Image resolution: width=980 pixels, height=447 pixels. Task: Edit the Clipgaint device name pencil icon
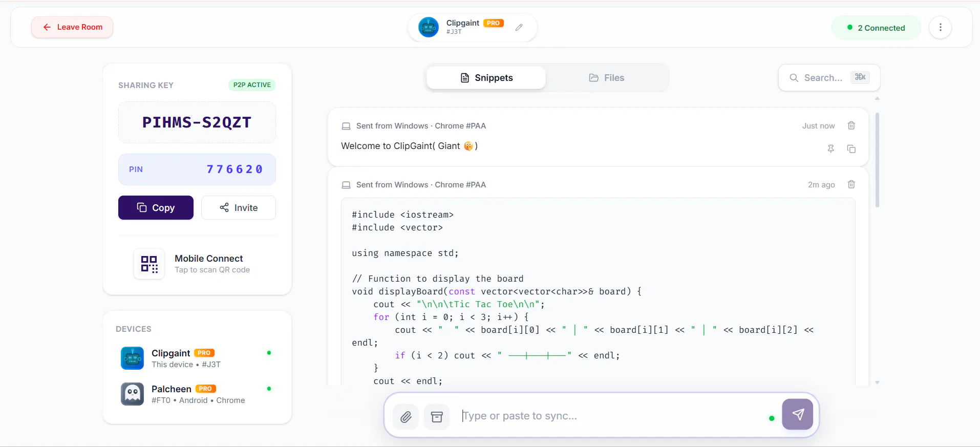(519, 28)
